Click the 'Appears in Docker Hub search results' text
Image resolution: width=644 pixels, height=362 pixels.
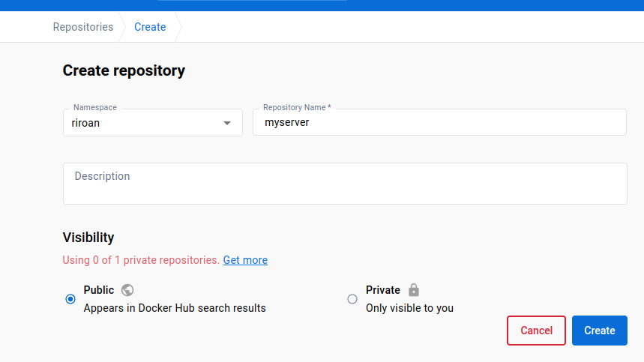(175, 308)
